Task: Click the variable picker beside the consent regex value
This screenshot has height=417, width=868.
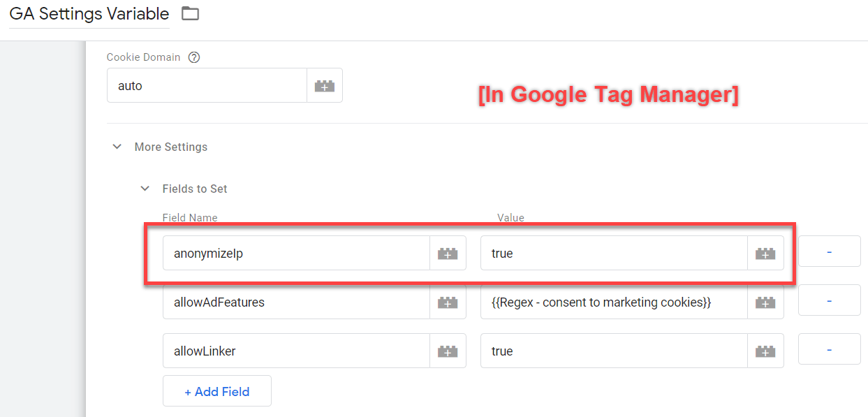Action: tap(765, 302)
